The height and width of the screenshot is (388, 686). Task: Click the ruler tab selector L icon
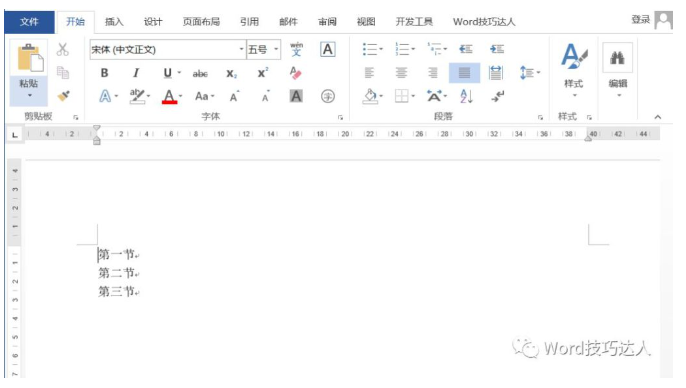pos(15,135)
